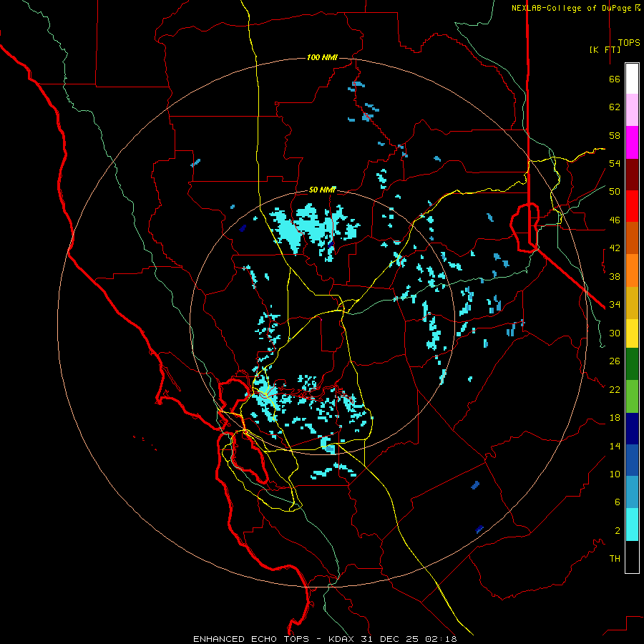Click the legend value "6"
This screenshot has height=644, width=644.
(617, 502)
